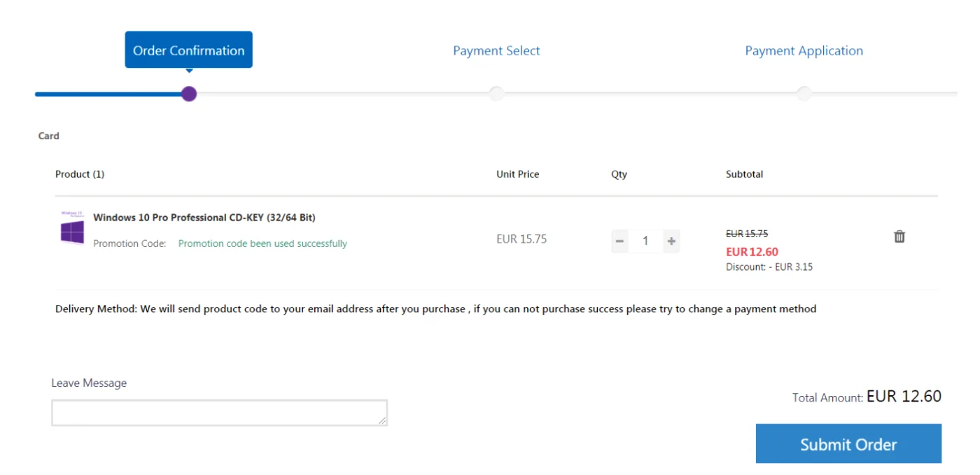The image size is (980, 475).
Task: Click the Payment Select progress circle
Action: coord(496,94)
